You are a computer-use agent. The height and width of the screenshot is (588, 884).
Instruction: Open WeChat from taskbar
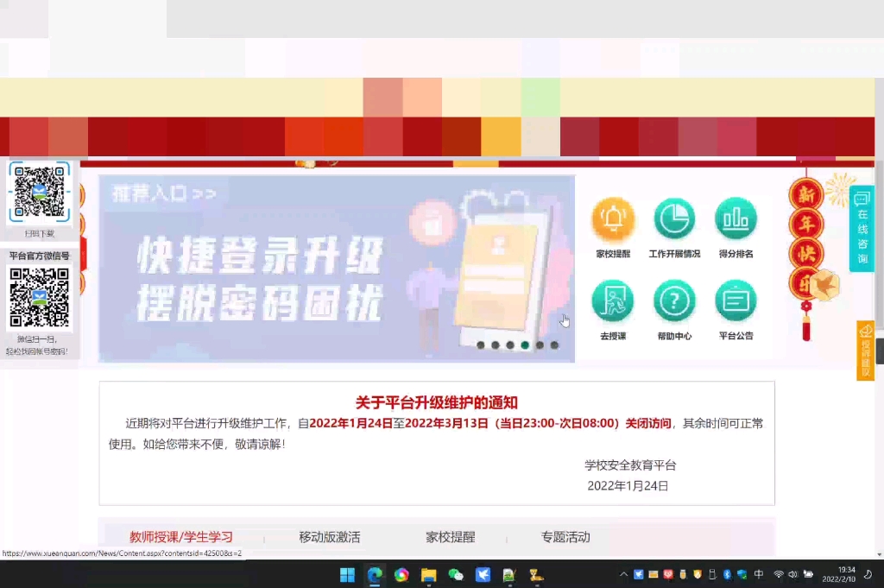456,574
